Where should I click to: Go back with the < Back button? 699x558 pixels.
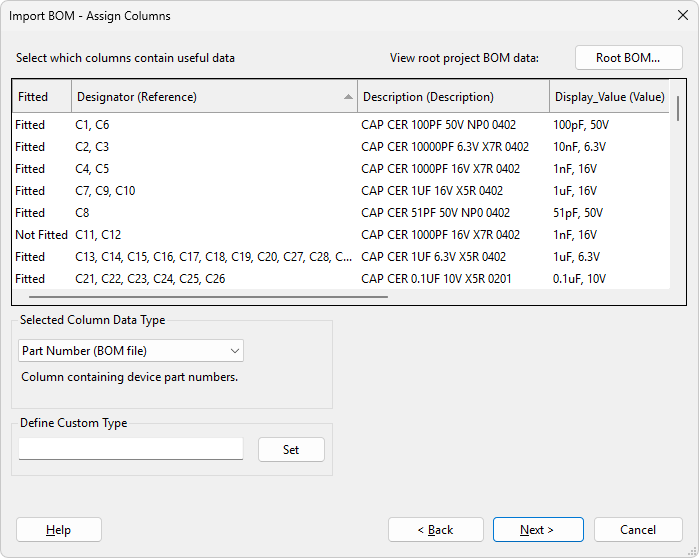tap(435, 530)
